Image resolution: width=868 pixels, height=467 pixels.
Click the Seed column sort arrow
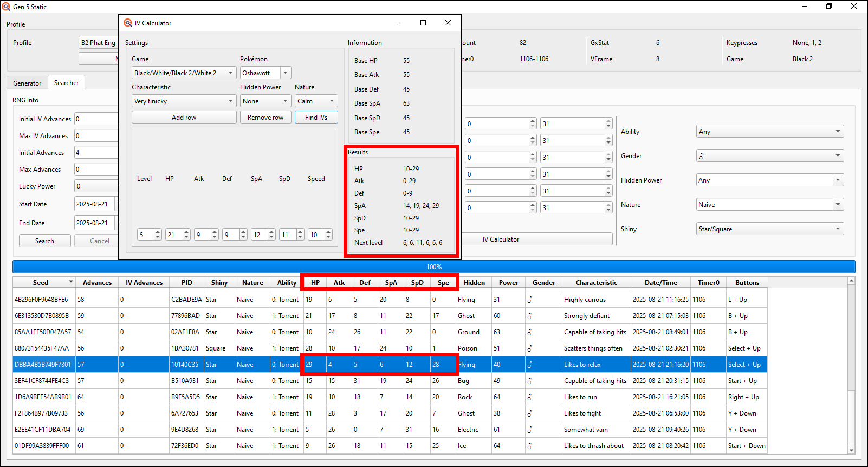point(71,282)
